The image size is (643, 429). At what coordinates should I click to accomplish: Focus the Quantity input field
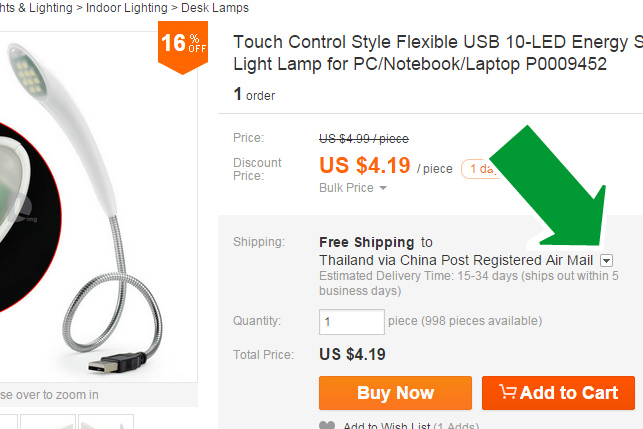point(351,322)
